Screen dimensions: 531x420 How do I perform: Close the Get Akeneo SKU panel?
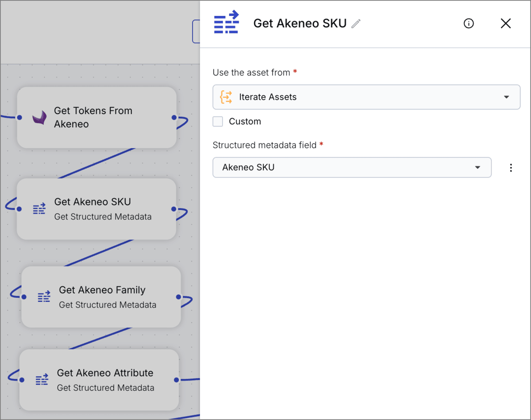click(x=506, y=23)
